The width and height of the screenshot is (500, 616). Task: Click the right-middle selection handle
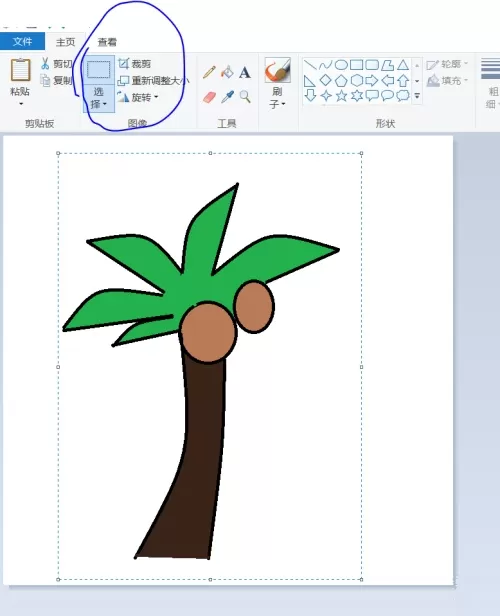coord(361,367)
